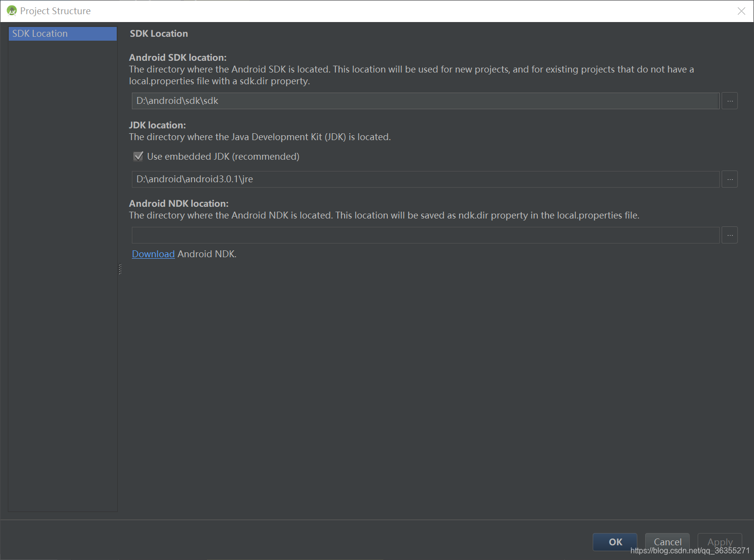Apply changes with the Apply button

720,542
